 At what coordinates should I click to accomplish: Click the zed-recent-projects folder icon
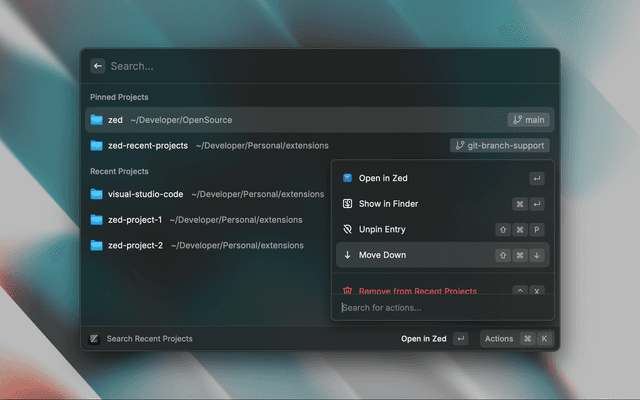click(x=97, y=146)
